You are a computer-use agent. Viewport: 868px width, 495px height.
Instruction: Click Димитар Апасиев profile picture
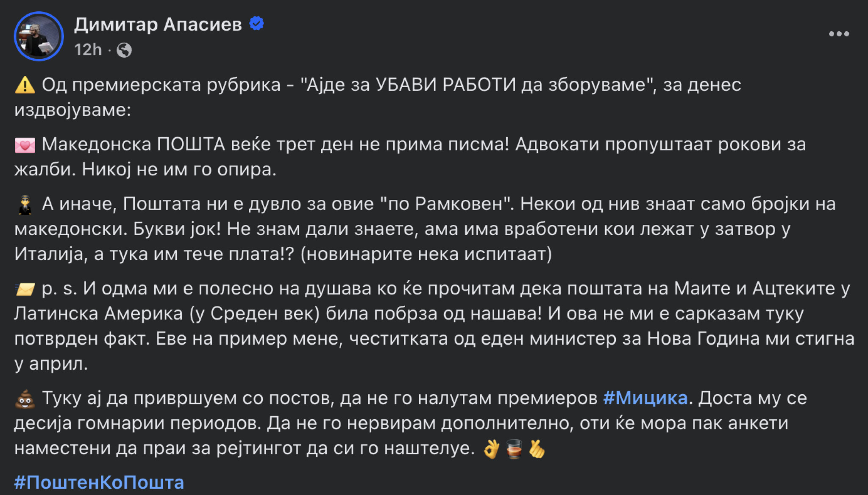39,36
